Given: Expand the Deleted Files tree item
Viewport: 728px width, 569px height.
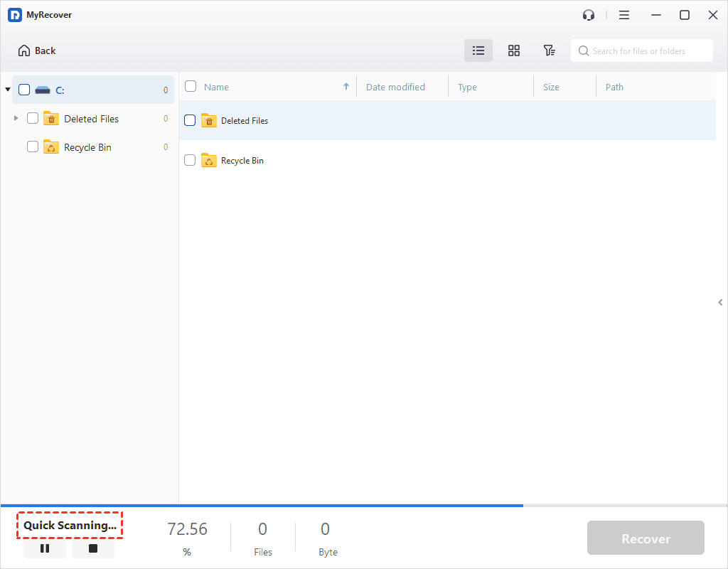Looking at the screenshot, I should coord(16,118).
